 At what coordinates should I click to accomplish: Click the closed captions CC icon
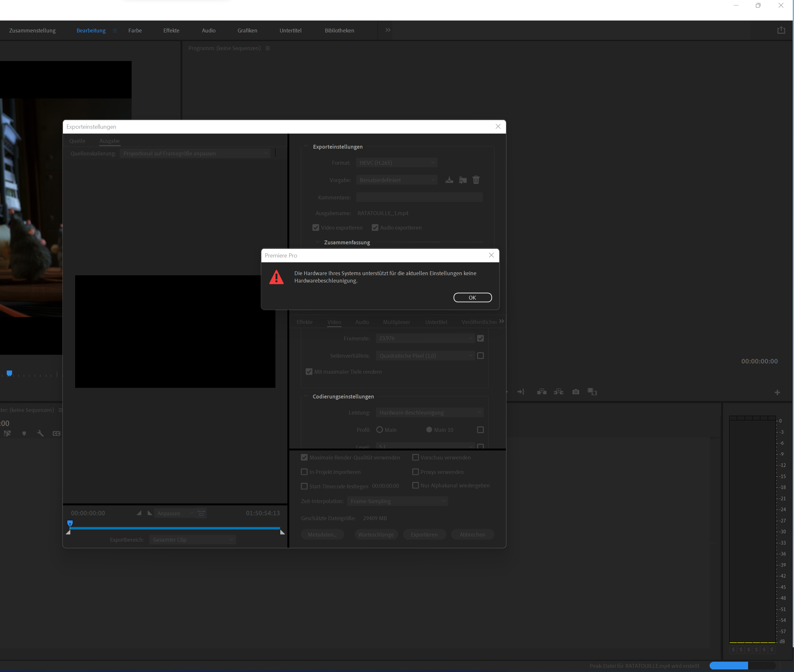click(x=57, y=433)
